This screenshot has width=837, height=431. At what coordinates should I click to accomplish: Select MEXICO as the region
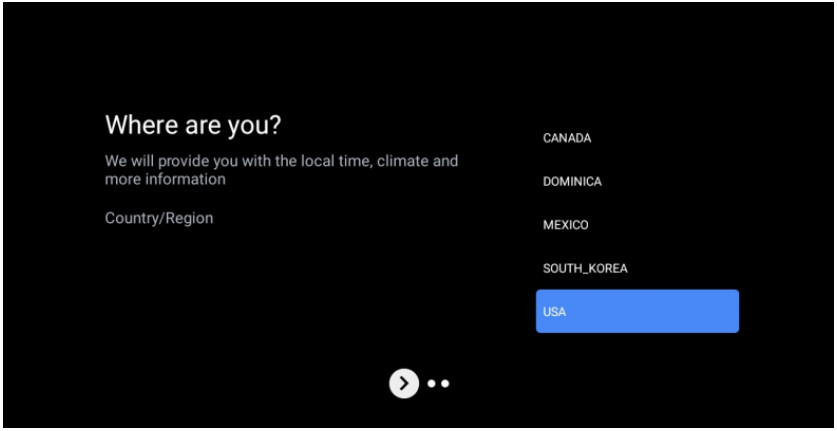click(566, 225)
